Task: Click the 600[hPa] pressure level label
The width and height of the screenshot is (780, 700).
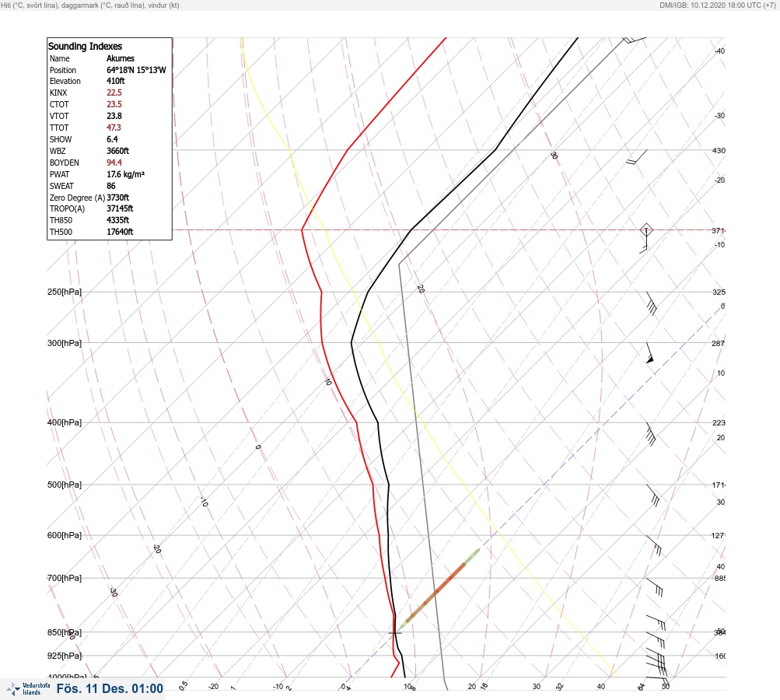Action: 65,535
